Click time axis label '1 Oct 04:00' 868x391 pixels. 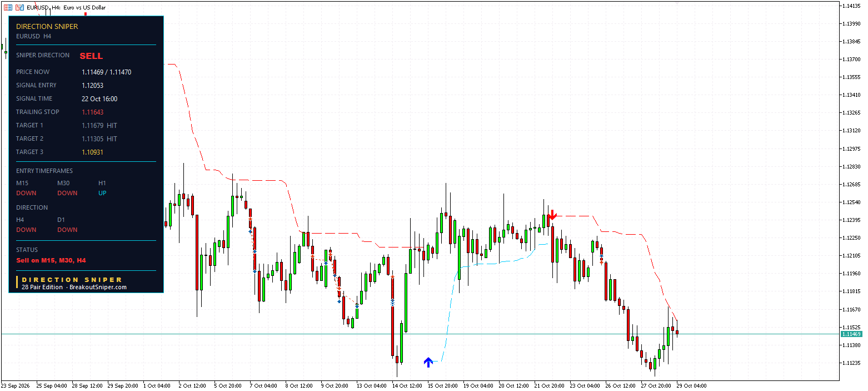[157, 385]
